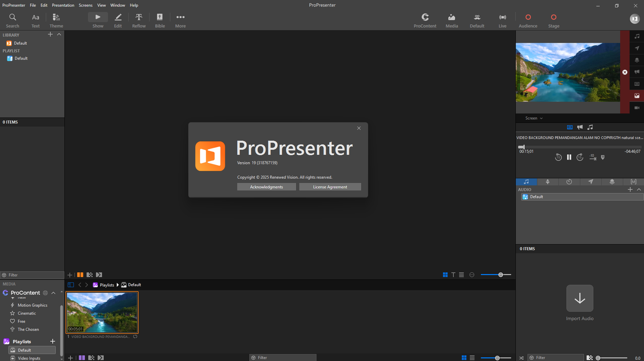This screenshot has height=361, width=644.
Task: Add a new media playlist
Action: tap(52, 341)
